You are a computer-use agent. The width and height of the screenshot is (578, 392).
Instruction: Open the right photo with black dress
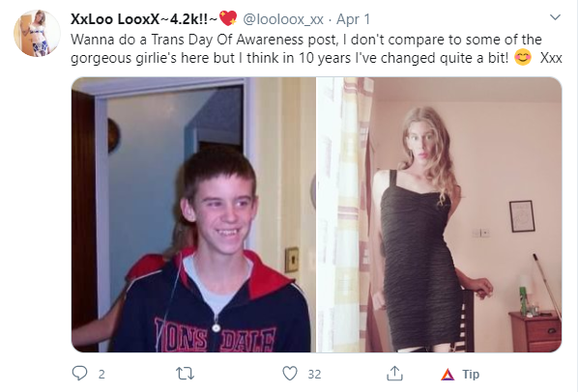pyautogui.click(x=439, y=214)
